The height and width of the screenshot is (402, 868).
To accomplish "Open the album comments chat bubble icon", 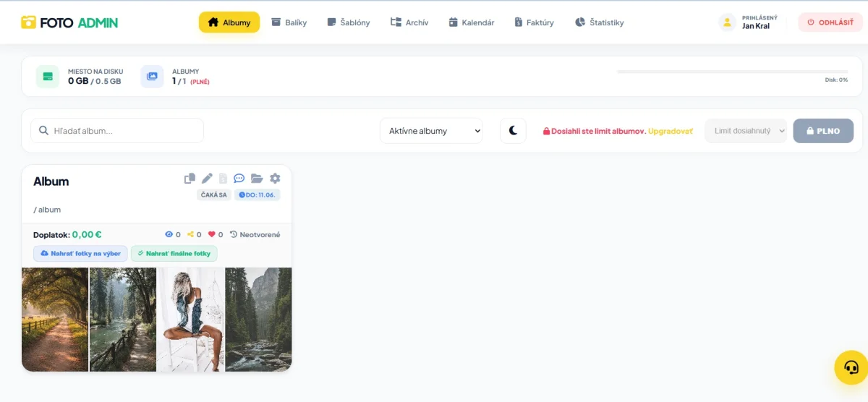I will pyautogui.click(x=239, y=179).
